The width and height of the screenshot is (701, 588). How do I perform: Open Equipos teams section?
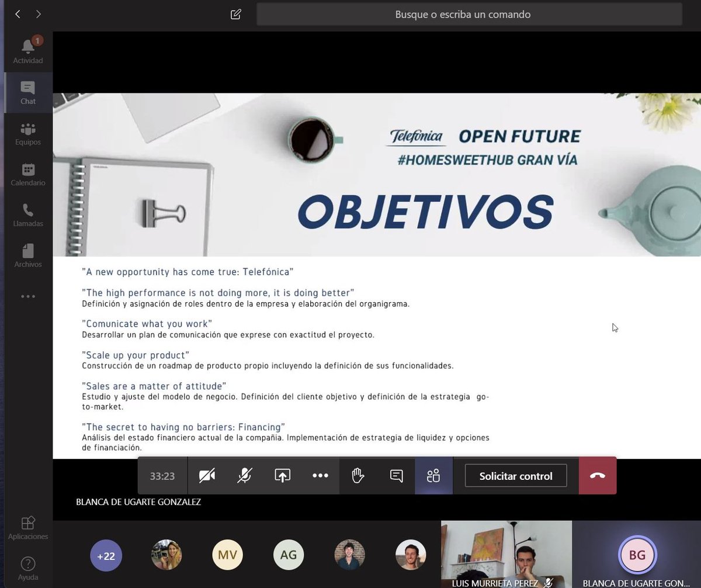pos(28,134)
